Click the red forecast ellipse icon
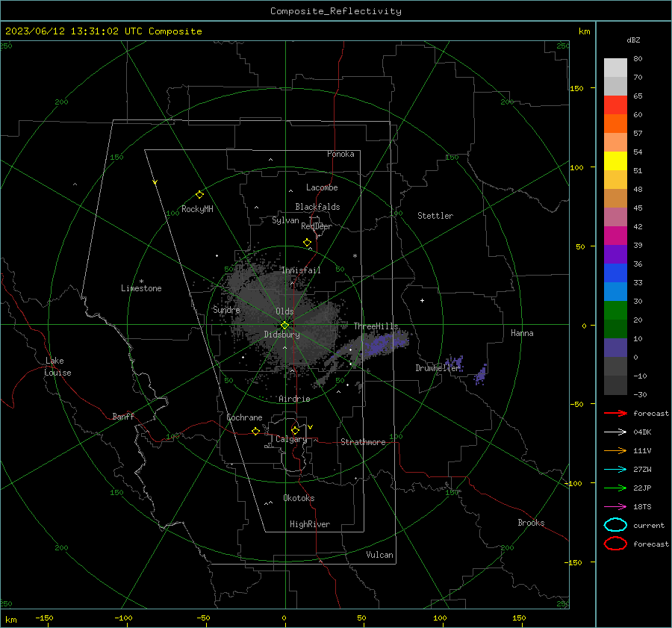 click(615, 543)
